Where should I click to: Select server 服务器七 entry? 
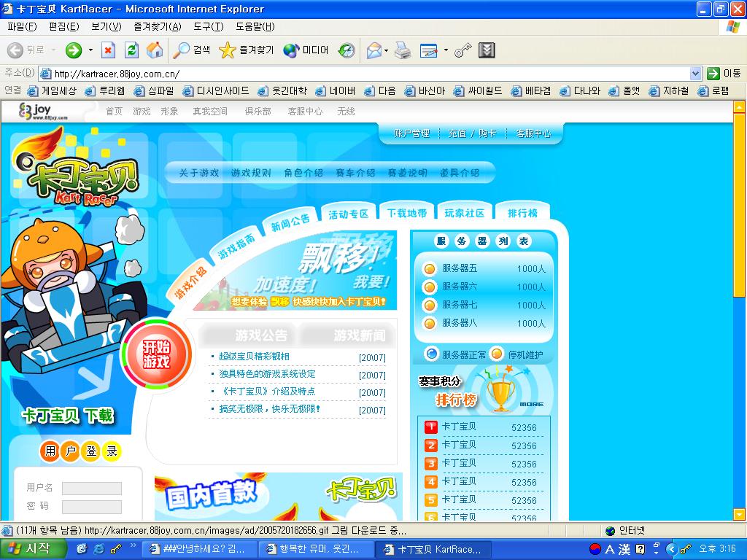(x=484, y=305)
